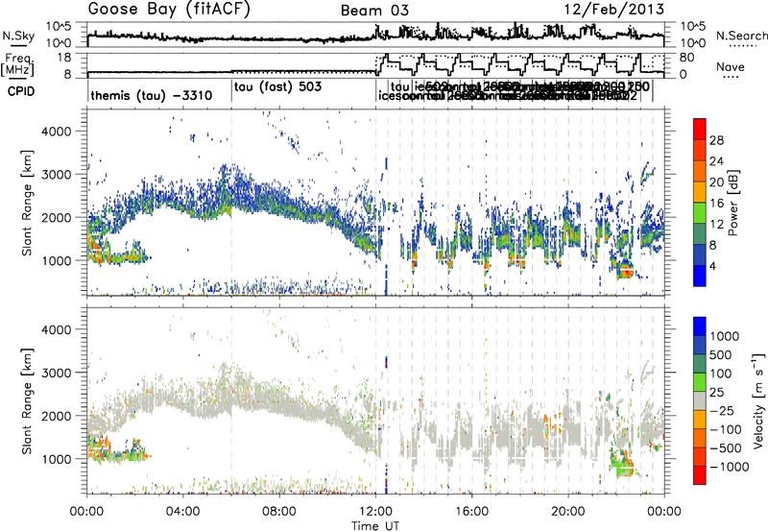Click the 16:00 time tick label
Image resolution: width=768 pixels, height=532 pixels.
(471, 512)
